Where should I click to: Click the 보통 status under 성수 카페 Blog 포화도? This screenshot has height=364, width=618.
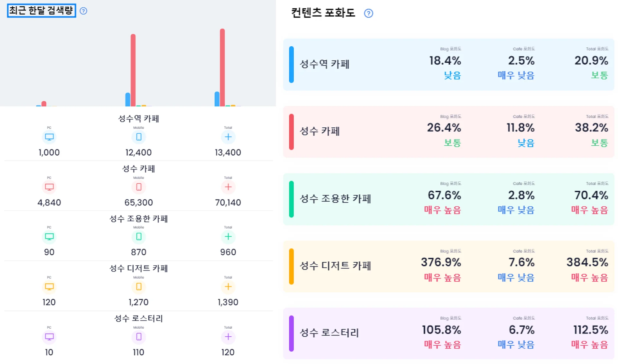pos(452,143)
